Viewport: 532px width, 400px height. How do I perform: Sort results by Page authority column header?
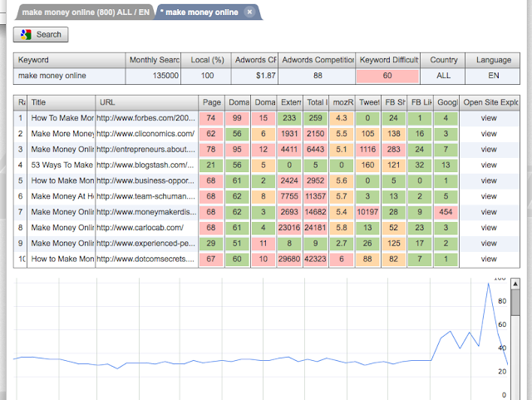[x=211, y=102]
